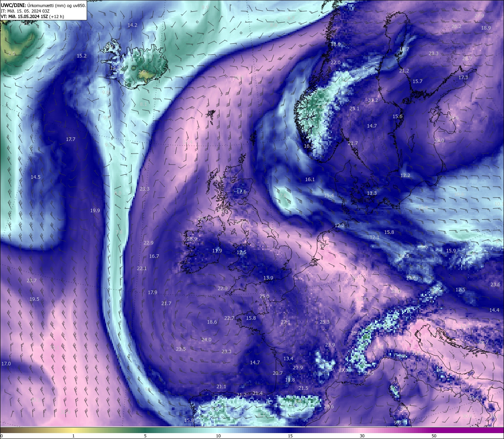This screenshot has width=504, height=439.
Task: Click the '15.9' value on the map
Action: click(x=451, y=251)
